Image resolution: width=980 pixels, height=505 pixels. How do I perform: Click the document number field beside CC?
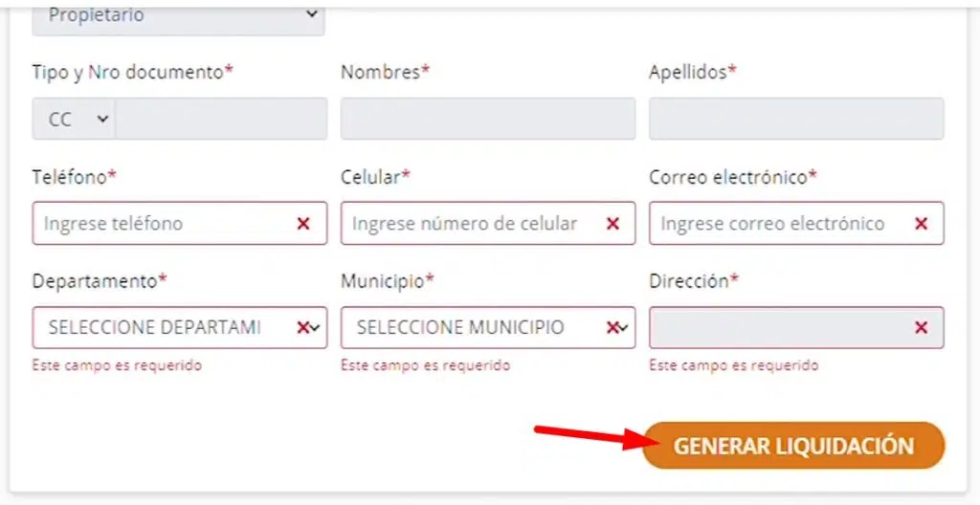(x=221, y=119)
